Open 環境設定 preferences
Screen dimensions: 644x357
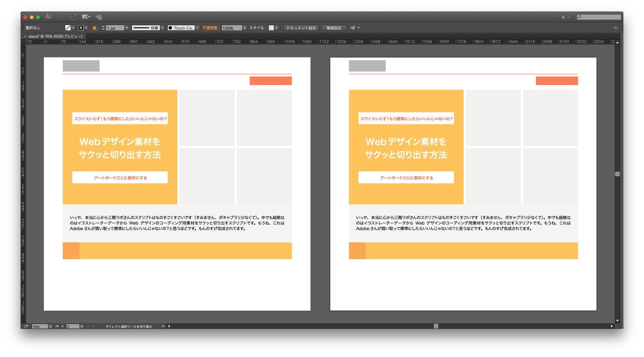334,28
